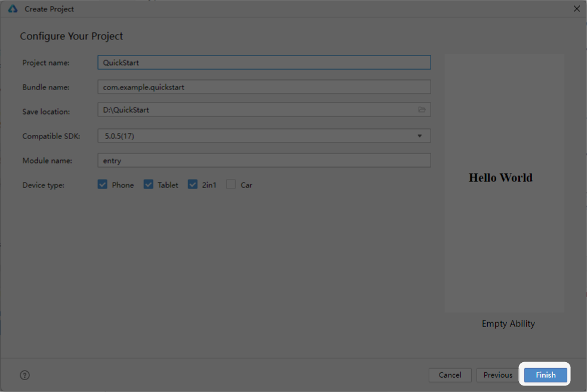Click the Bundle name input field

[265, 87]
